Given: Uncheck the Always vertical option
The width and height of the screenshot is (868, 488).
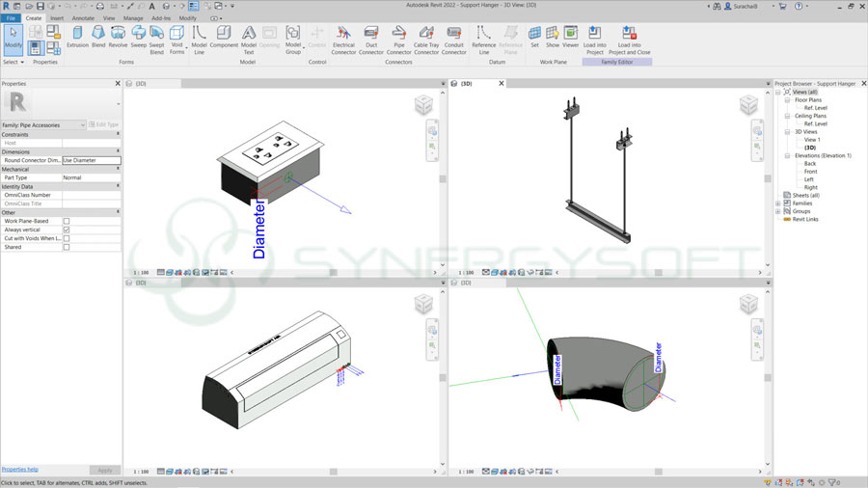Looking at the screenshot, I should point(67,230).
